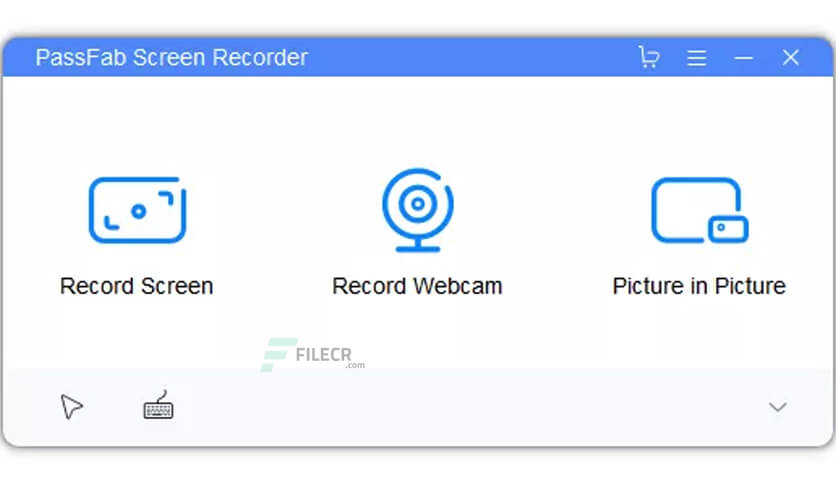
Task: Toggle the mouse cursor effect icon
Action: point(71,407)
